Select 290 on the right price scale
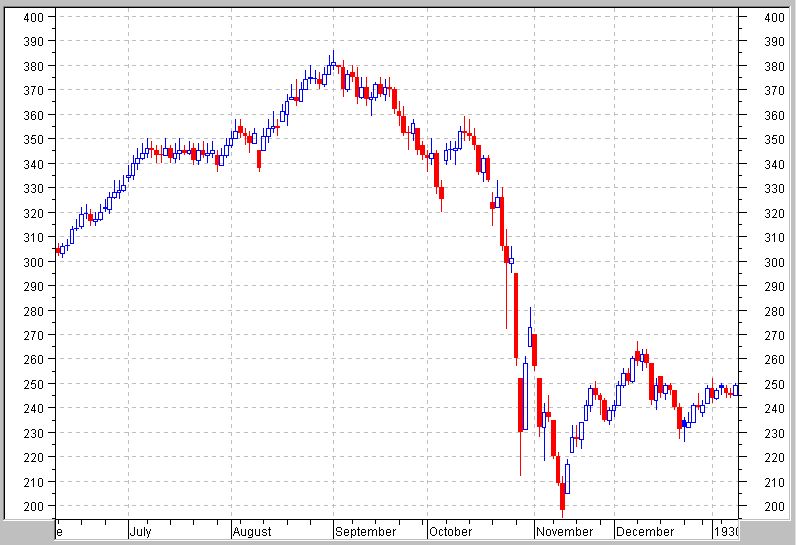The width and height of the screenshot is (796, 545). [774, 286]
